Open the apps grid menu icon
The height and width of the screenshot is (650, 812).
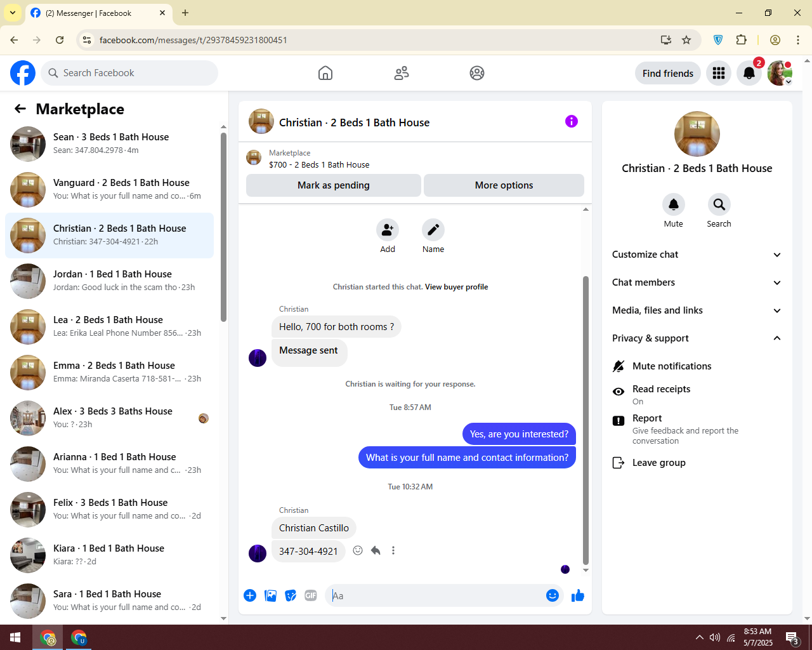pos(719,73)
